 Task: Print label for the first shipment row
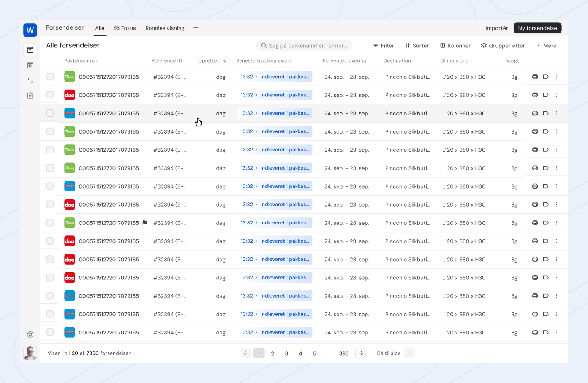[535, 77]
